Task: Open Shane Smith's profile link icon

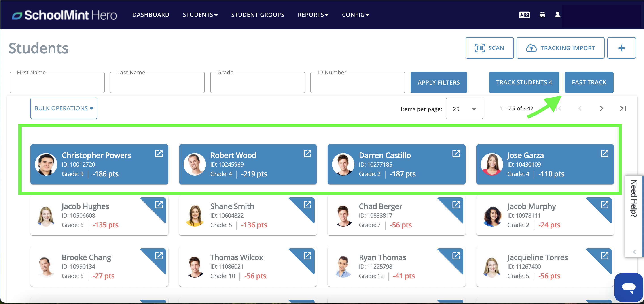Action: [x=307, y=205]
